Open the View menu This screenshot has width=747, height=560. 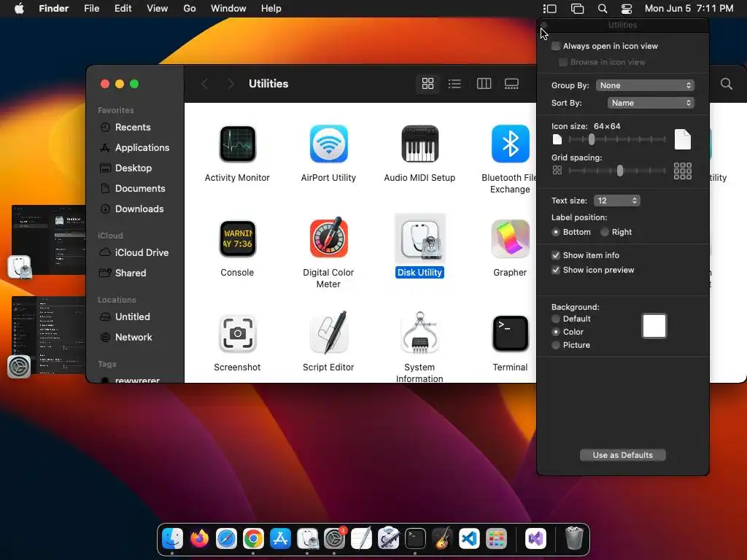point(158,9)
